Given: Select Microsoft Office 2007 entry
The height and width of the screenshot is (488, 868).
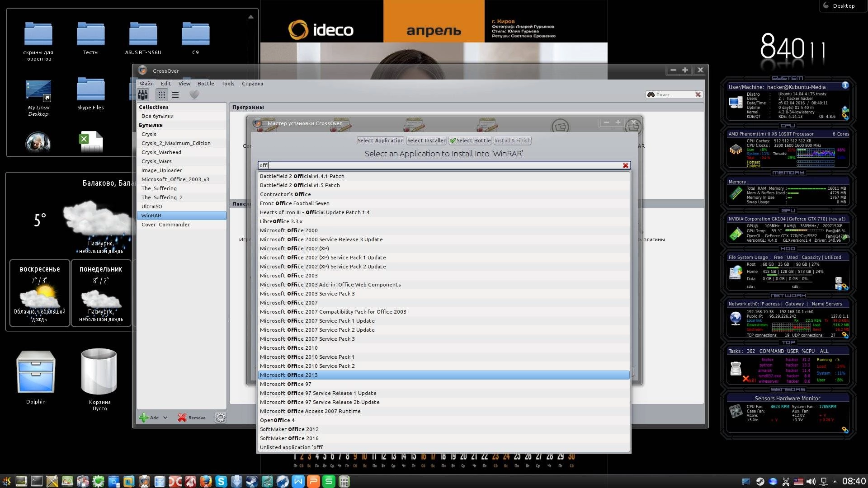Looking at the screenshot, I should 444,303.
